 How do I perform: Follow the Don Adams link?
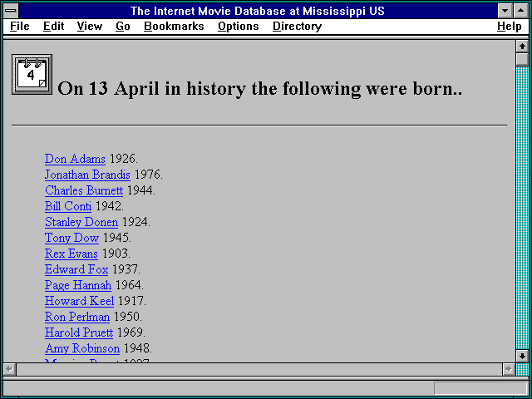[75, 159]
